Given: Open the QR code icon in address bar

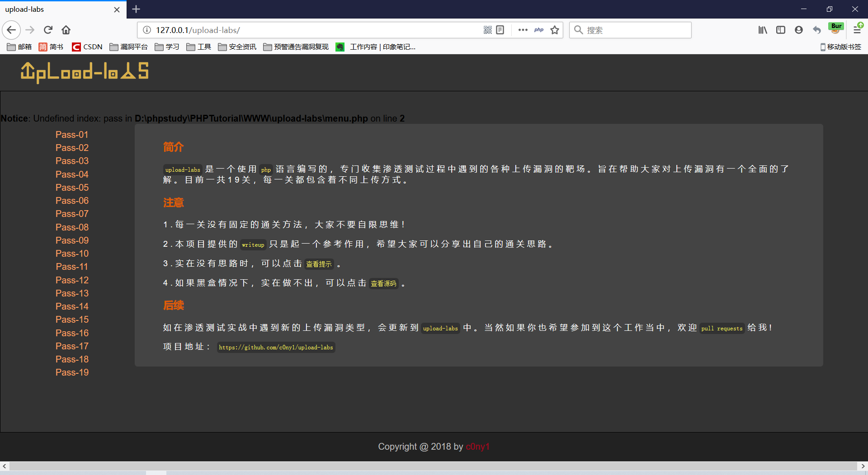Looking at the screenshot, I should [x=487, y=30].
